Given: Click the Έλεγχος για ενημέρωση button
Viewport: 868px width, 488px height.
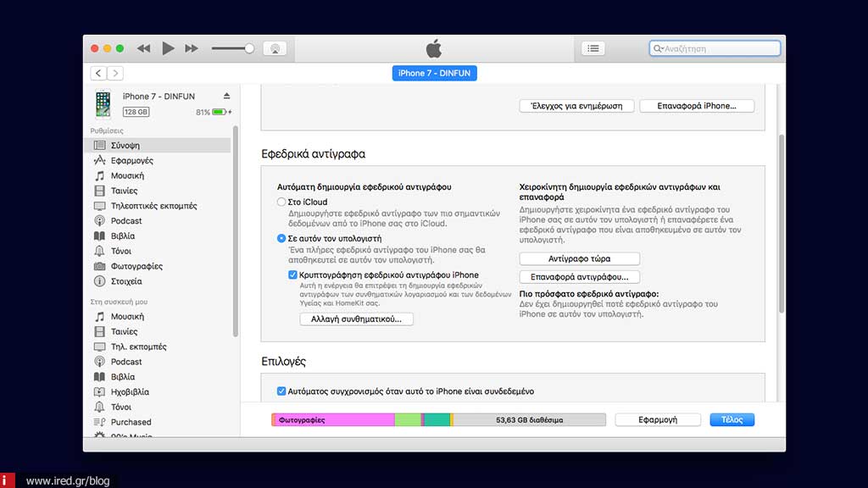Looking at the screenshot, I should point(576,106).
